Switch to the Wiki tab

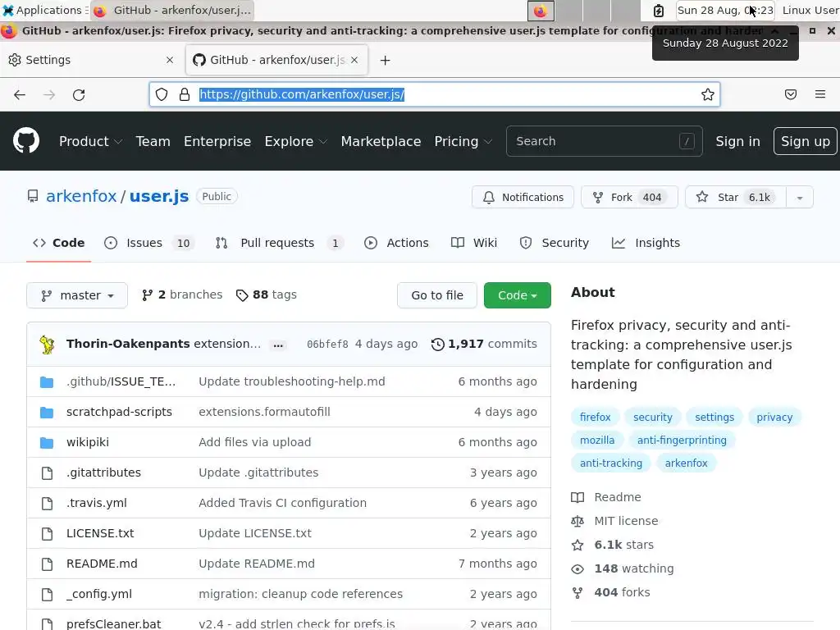[474, 243]
